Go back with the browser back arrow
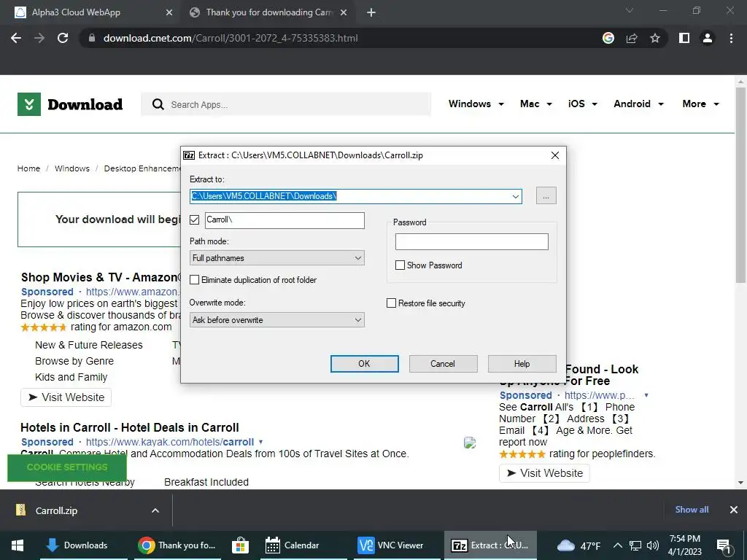 [x=16, y=38]
